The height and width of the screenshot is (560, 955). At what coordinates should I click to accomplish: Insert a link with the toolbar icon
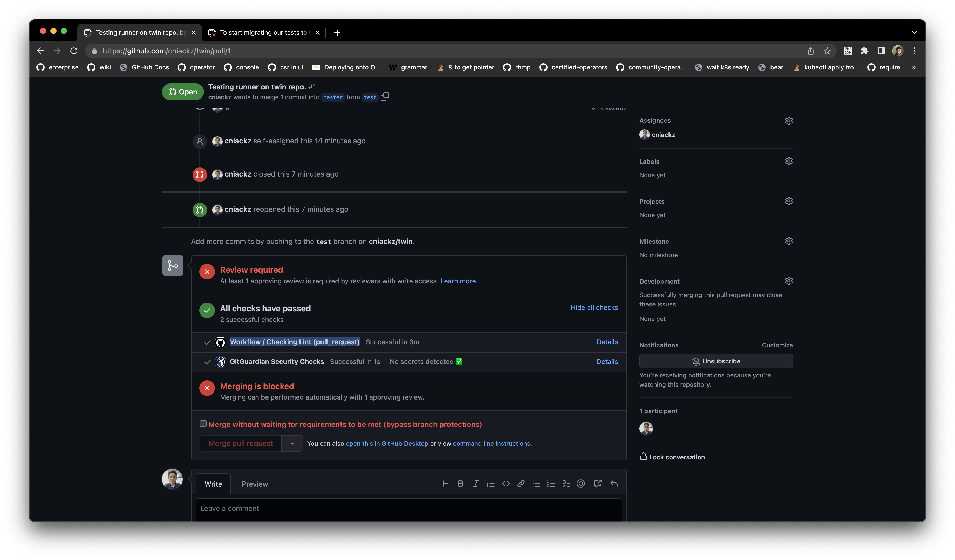pyautogui.click(x=521, y=484)
